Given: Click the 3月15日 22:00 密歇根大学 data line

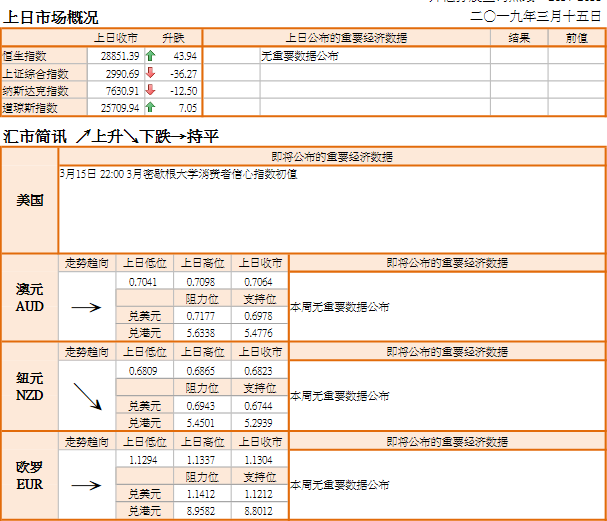Looking at the screenshot, I should coord(178,174).
